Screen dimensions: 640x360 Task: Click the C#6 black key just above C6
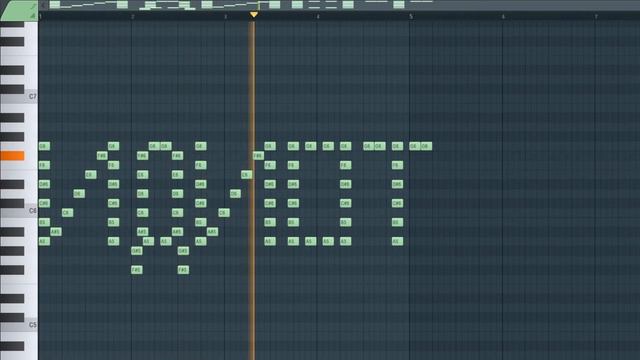coord(12,203)
